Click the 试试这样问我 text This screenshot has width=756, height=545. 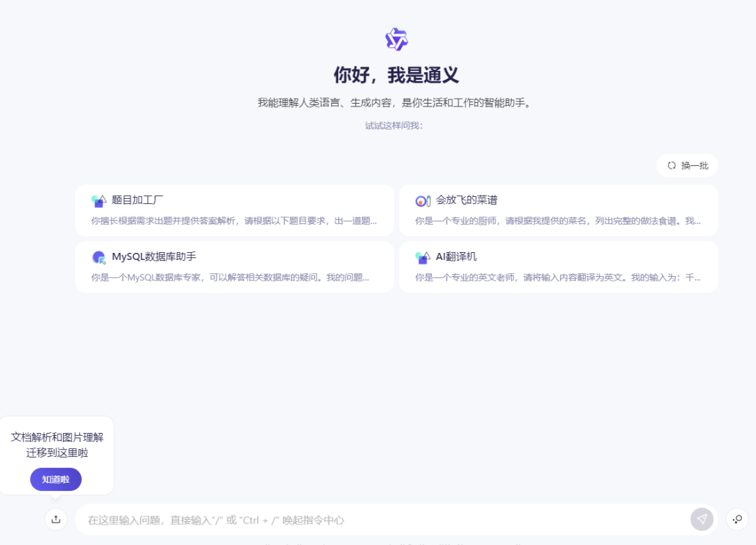394,126
